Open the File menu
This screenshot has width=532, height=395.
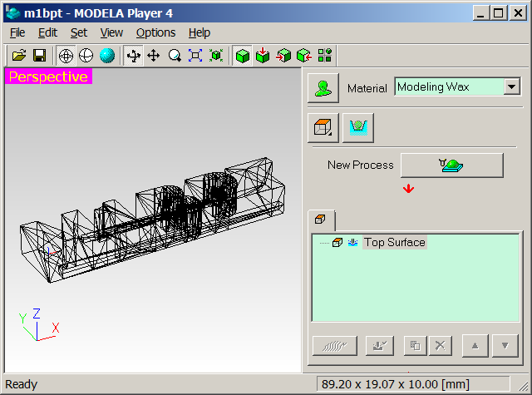pyautogui.click(x=17, y=32)
